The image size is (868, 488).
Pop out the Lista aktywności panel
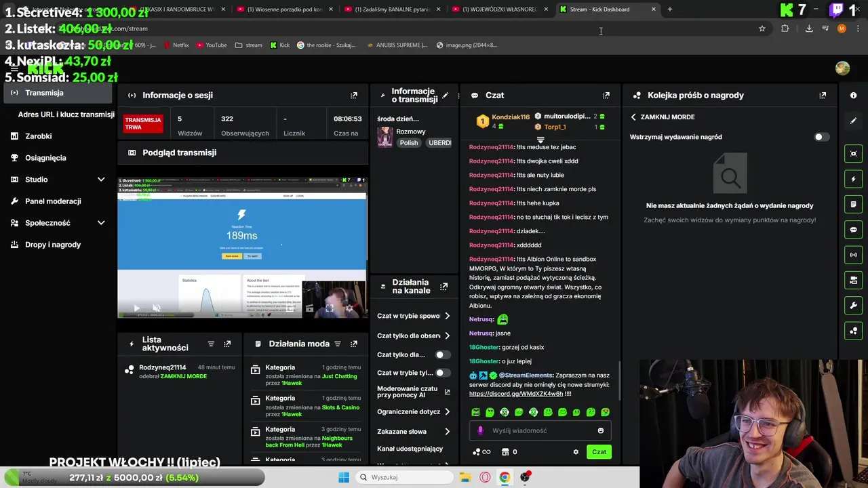(x=227, y=344)
